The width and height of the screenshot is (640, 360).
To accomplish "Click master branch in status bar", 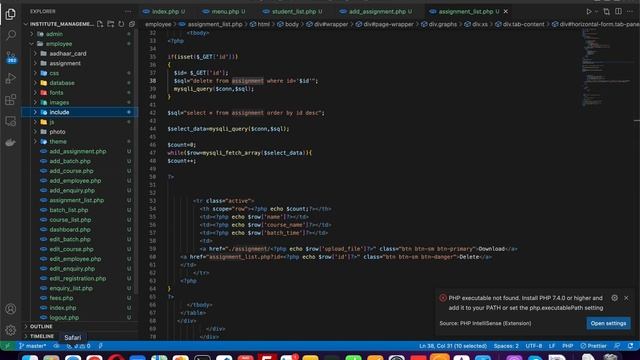I will pos(33,346).
